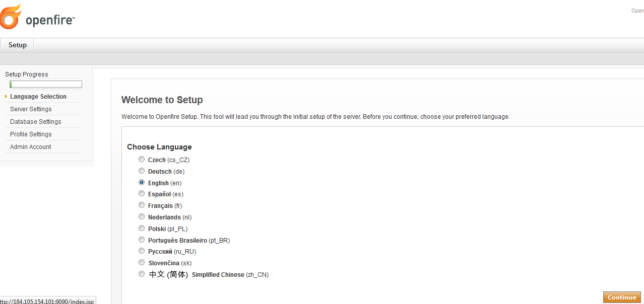644x304 pixels.
Task: Pick the Français (fr) radio button
Action: 142,205
